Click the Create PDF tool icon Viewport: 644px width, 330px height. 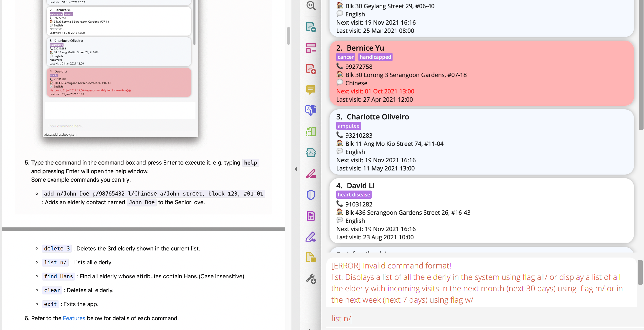[x=311, y=69]
